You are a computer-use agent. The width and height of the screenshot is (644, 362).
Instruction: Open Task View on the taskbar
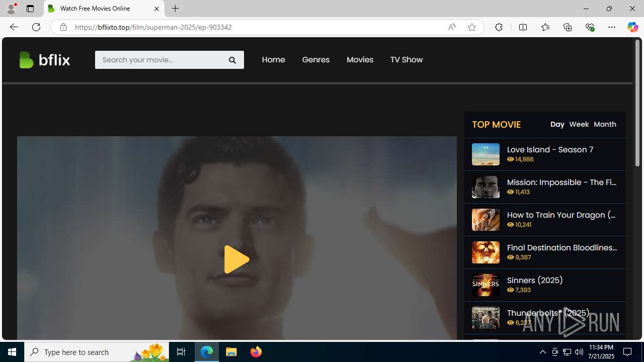pos(181,352)
